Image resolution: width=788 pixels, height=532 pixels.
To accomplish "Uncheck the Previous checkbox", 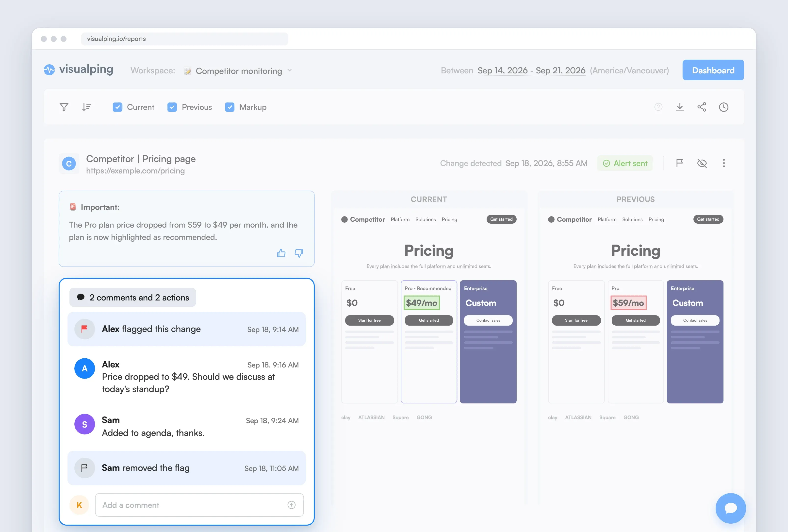I will tap(172, 107).
